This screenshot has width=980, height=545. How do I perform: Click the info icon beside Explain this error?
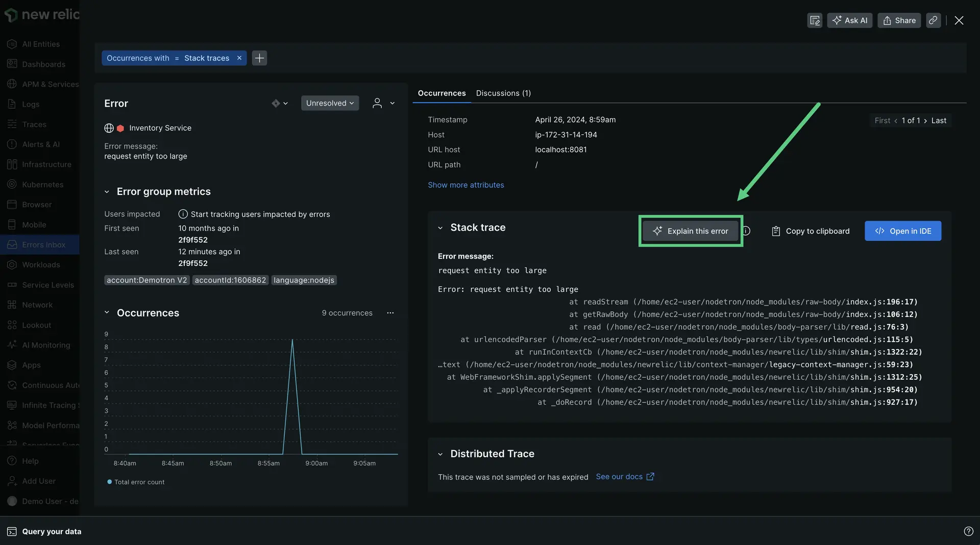click(x=746, y=231)
